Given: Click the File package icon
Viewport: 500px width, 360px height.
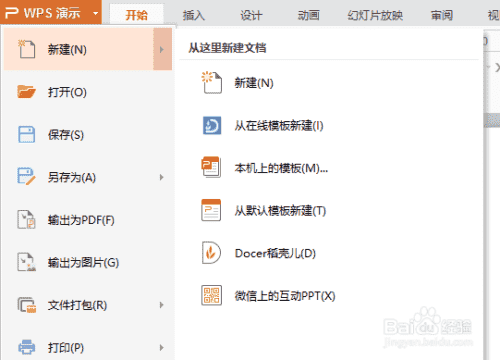Looking at the screenshot, I should coord(26,305).
